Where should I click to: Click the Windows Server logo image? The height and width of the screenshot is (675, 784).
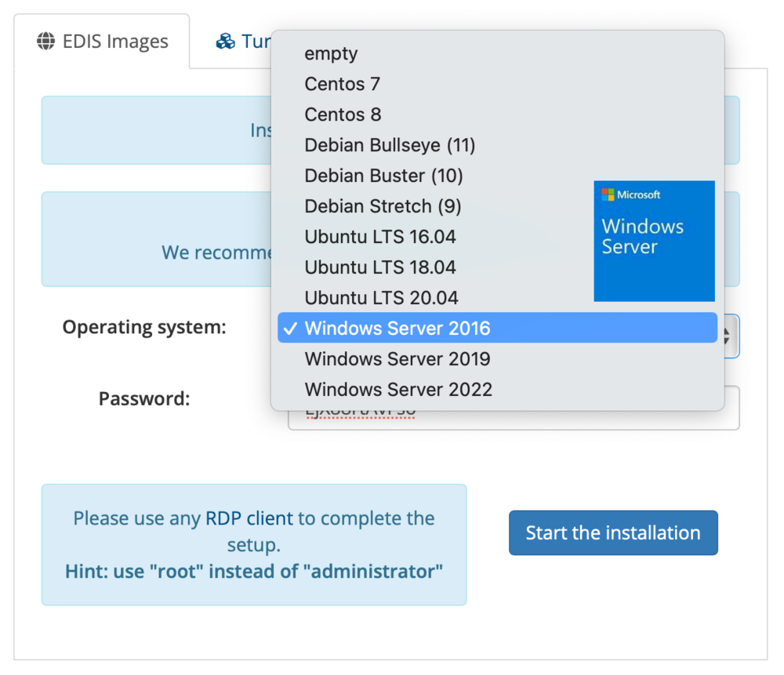pyautogui.click(x=654, y=241)
